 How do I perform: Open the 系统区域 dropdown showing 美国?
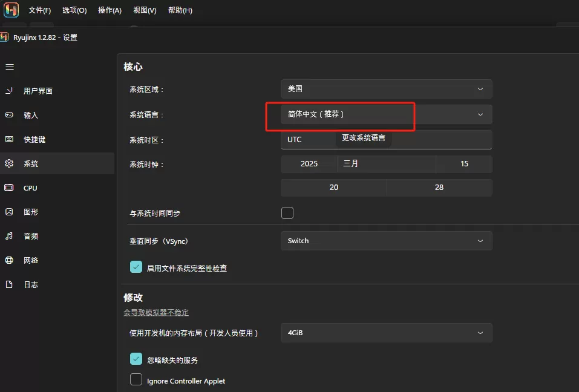pyautogui.click(x=386, y=89)
